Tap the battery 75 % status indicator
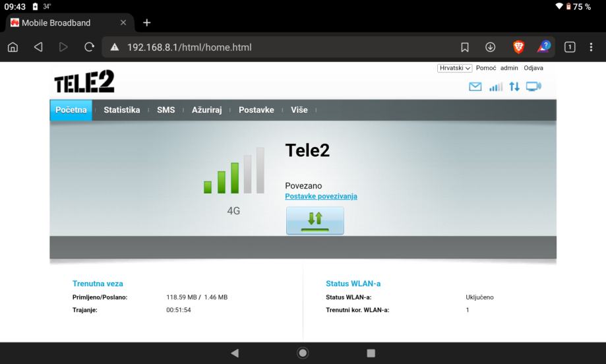 (578, 7)
